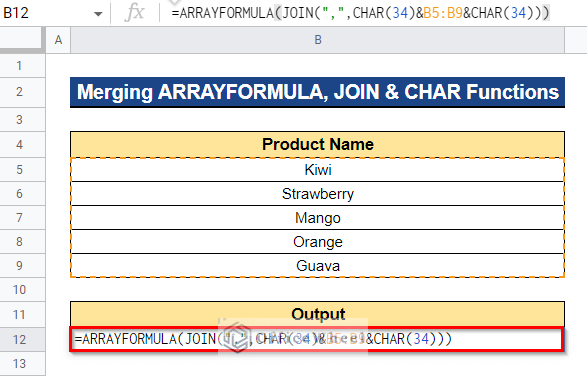
Task: Click the select-all corner box
Action: tap(22, 40)
